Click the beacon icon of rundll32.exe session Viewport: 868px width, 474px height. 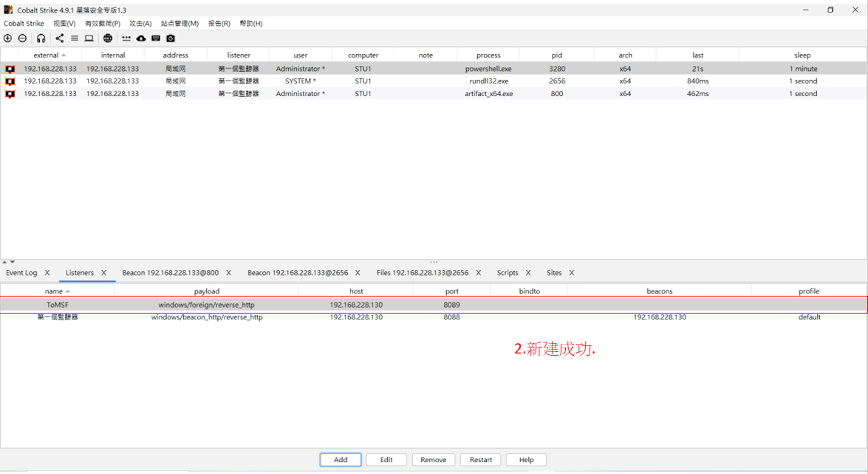(x=10, y=81)
